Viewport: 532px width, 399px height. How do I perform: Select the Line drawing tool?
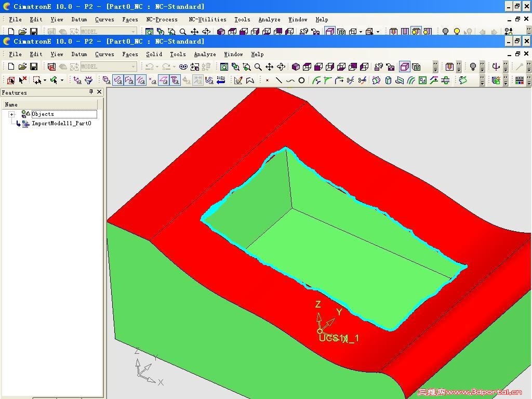click(x=279, y=81)
